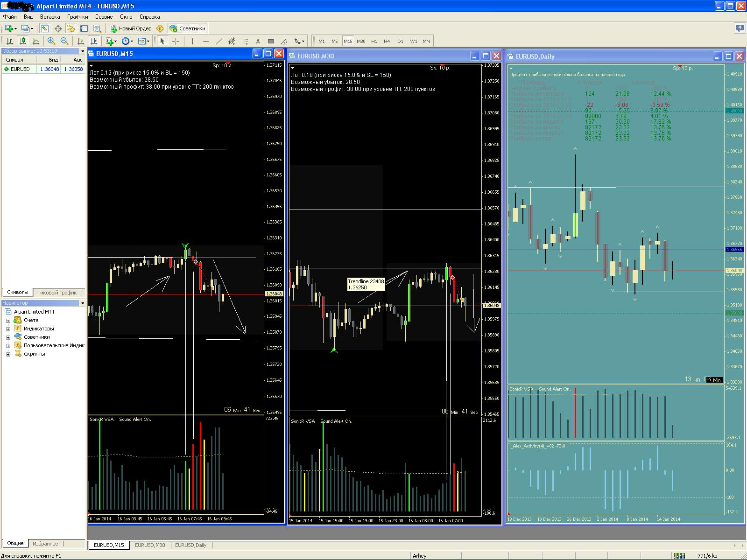This screenshot has width=747, height=560.
Task: Switch timeframe to MN
Action: [x=426, y=41]
